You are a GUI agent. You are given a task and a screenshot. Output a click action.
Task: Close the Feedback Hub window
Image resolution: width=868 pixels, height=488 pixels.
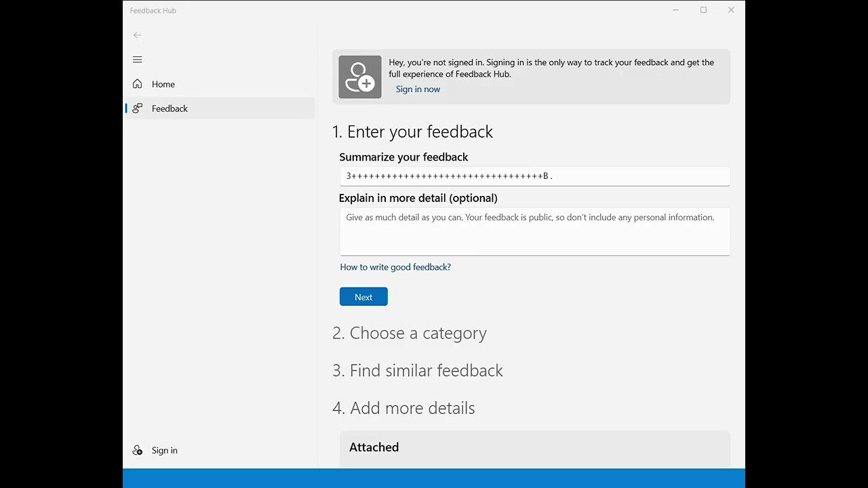click(731, 10)
